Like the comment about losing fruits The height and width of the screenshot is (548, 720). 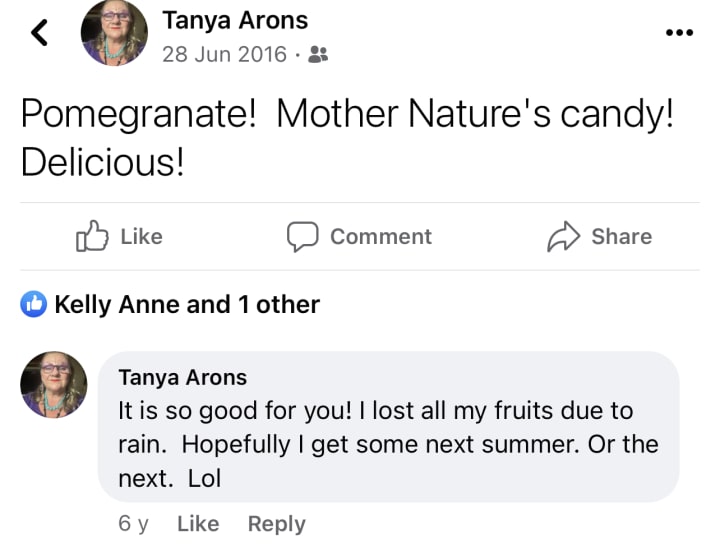(x=197, y=523)
